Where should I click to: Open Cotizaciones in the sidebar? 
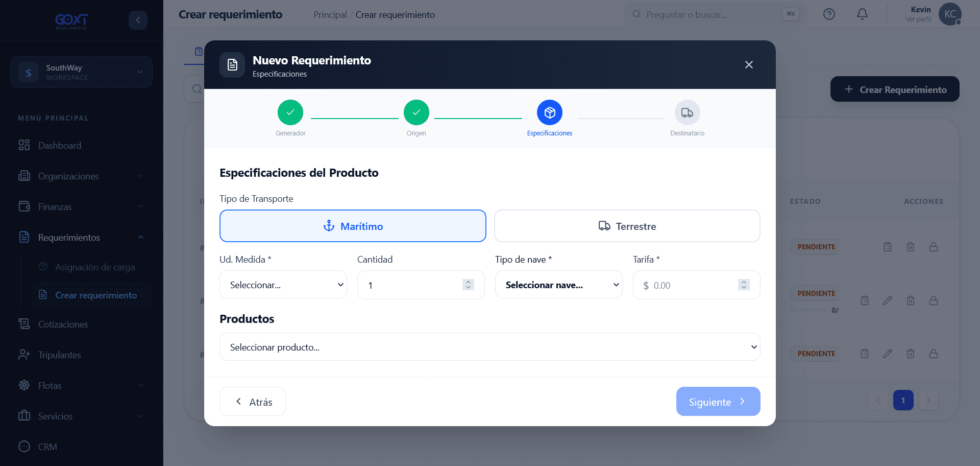coord(63,324)
